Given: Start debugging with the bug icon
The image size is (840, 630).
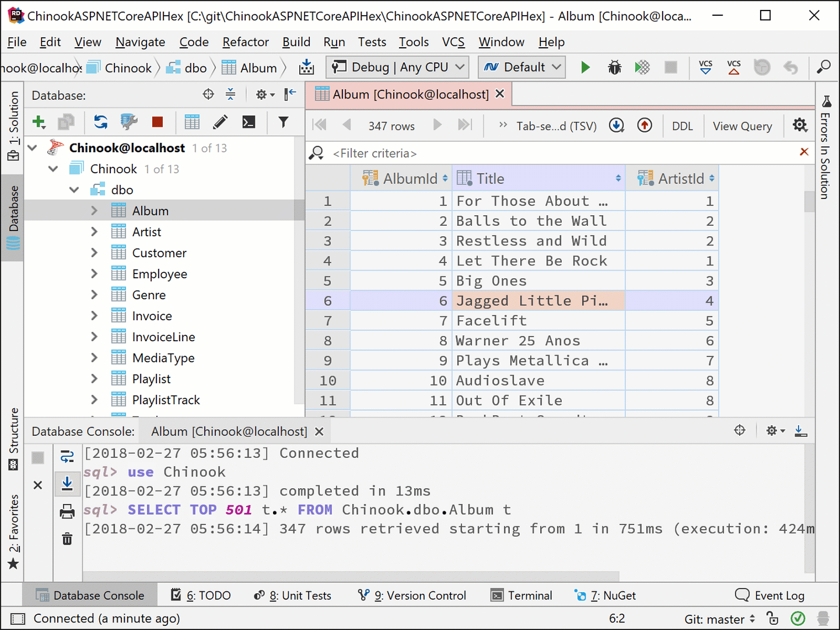Looking at the screenshot, I should point(614,67).
